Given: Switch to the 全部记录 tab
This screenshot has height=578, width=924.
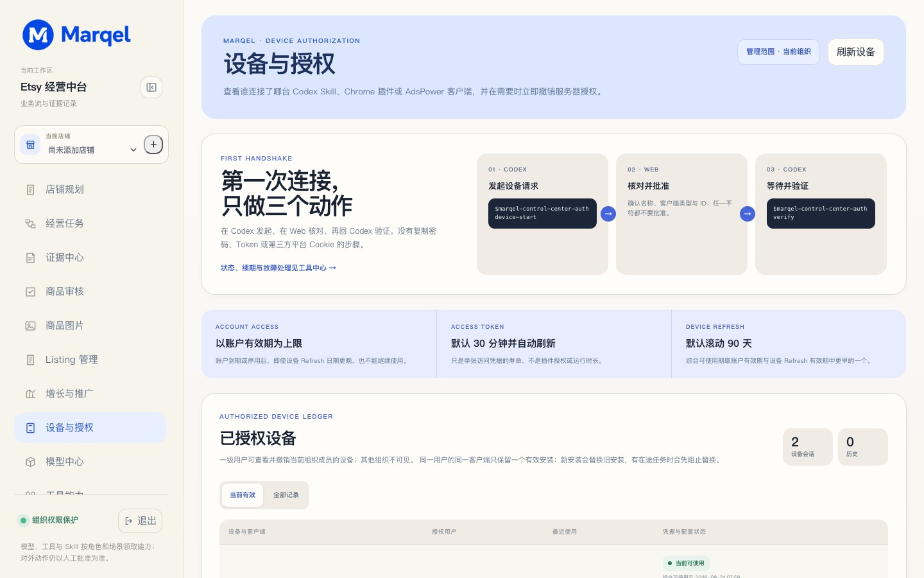Looking at the screenshot, I should point(286,495).
